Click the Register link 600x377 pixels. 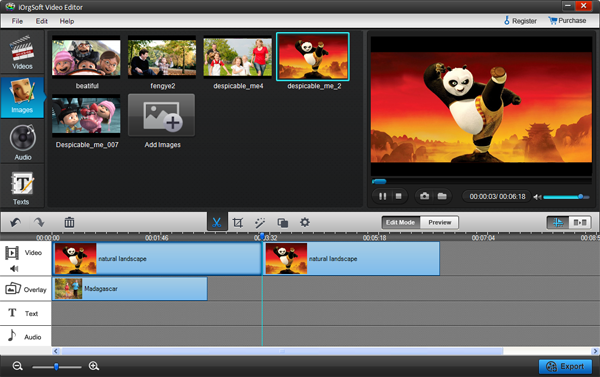[520, 21]
